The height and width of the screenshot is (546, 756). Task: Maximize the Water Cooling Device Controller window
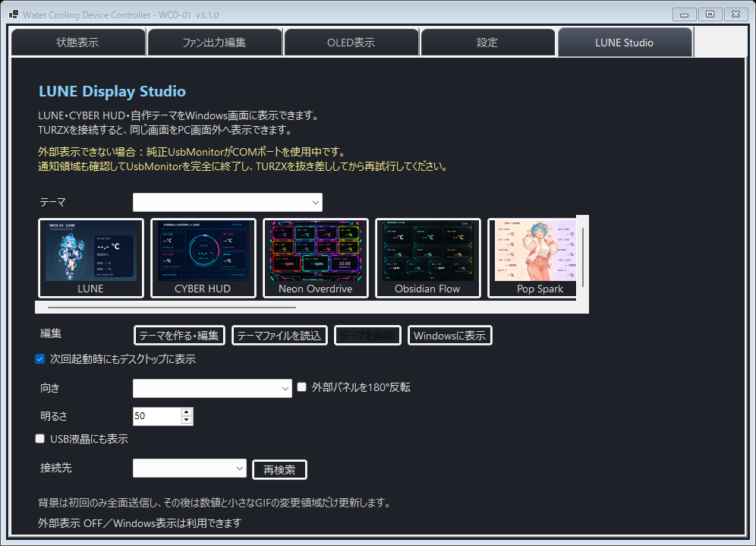tap(710, 14)
